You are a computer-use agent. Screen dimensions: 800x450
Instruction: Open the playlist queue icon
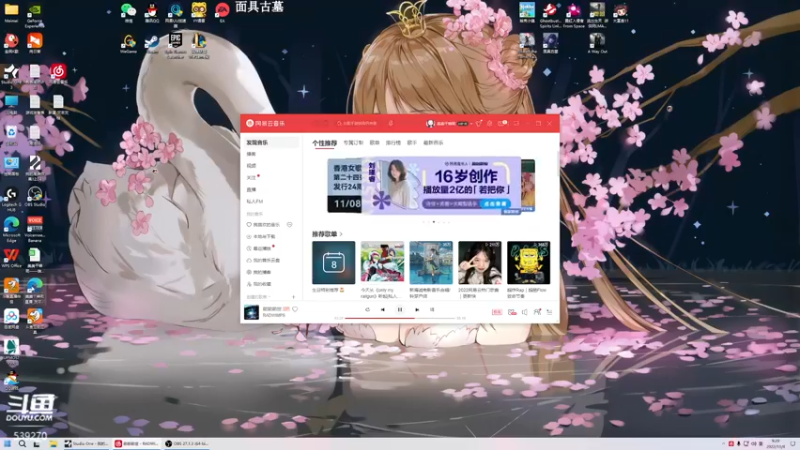549,312
